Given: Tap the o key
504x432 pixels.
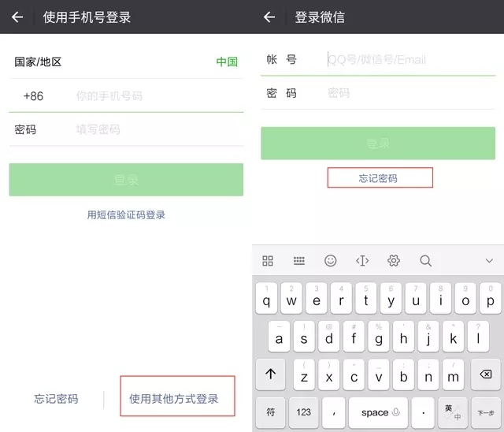Looking at the screenshot, I should coord(465,298).
